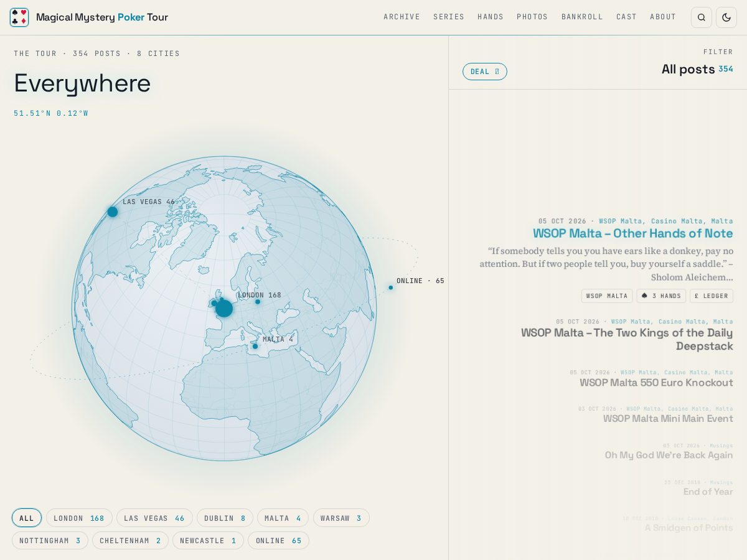Screen dimensions: 747x560
Task: Click the Everywhere heading
Action: pyautogui.click(x=82, y=83)
